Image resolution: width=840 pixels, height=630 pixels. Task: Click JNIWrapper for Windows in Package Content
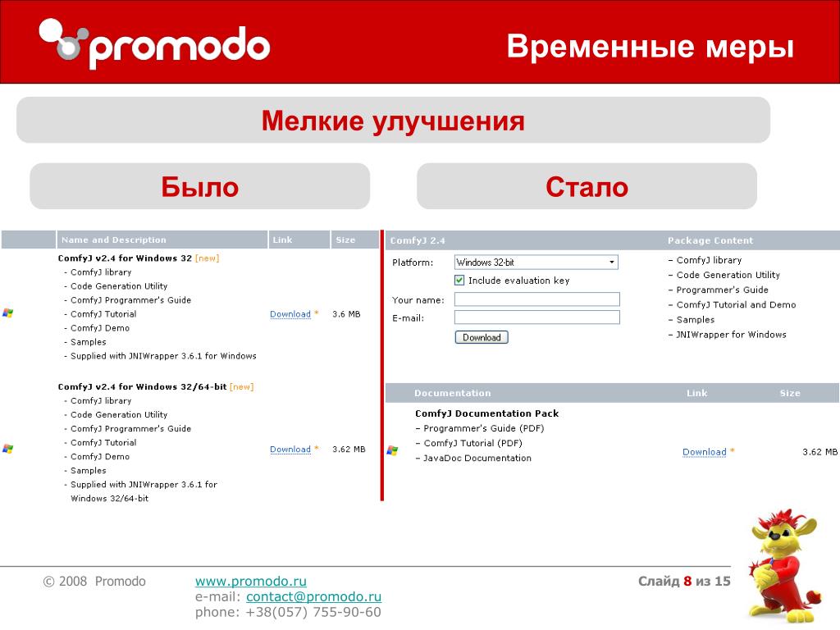point(731,335)
